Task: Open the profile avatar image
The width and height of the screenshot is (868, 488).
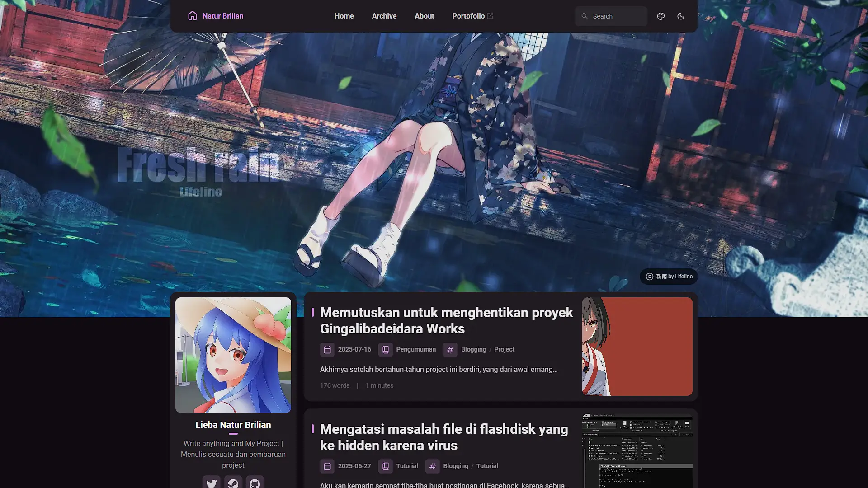Action: pos(233,355)
